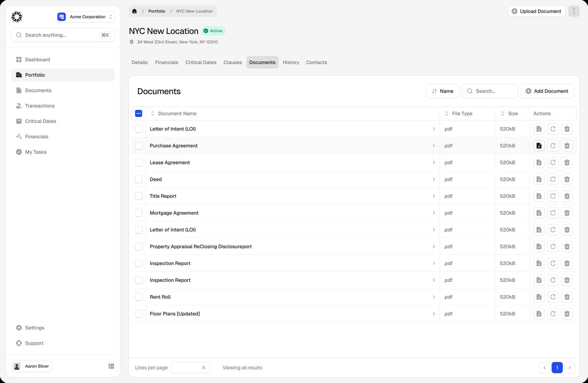Download the Rent Roll file

[x=539, y=297]
